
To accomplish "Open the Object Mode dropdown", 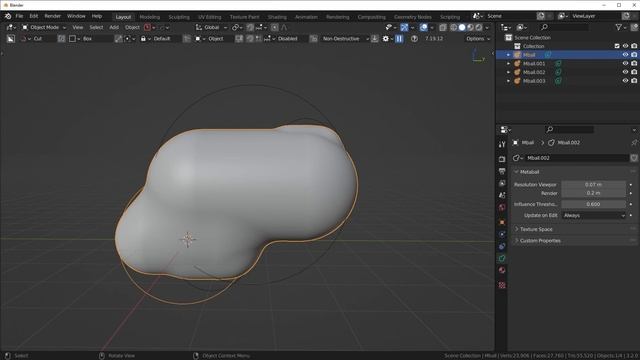I will click(44, 27).
